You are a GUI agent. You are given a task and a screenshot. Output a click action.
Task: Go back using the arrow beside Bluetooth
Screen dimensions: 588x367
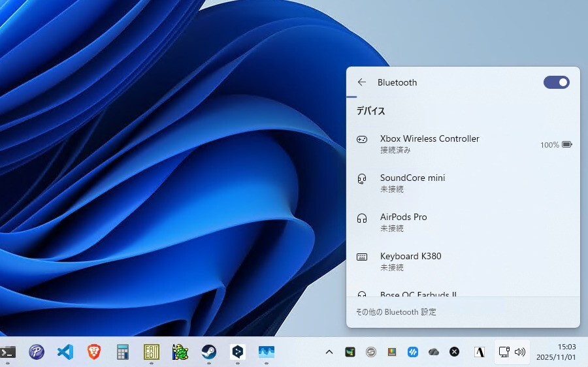[x=362, y=82]
